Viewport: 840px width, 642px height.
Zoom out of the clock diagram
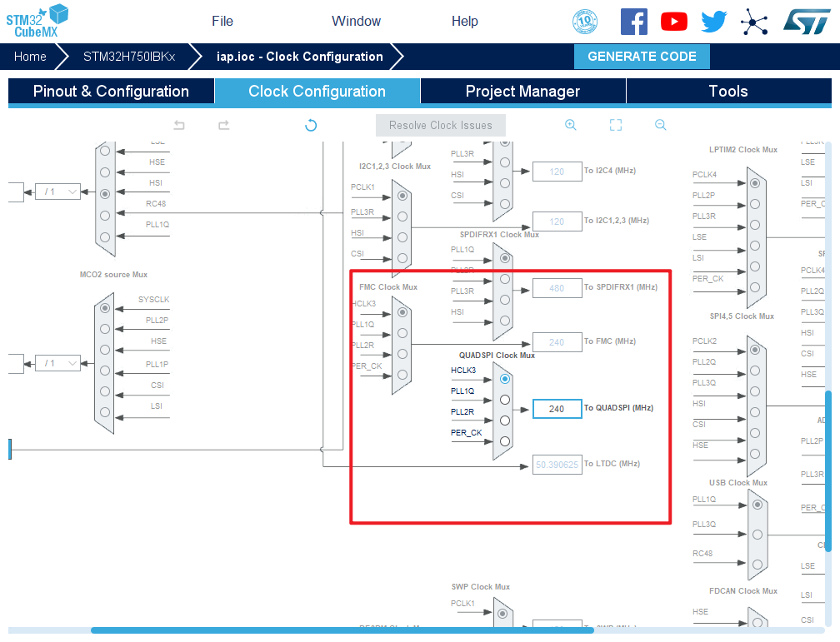(660, 125)
